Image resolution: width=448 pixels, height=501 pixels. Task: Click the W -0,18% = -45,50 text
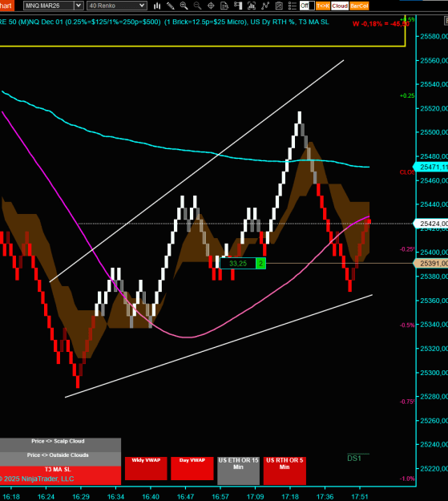tap(381, 23)
